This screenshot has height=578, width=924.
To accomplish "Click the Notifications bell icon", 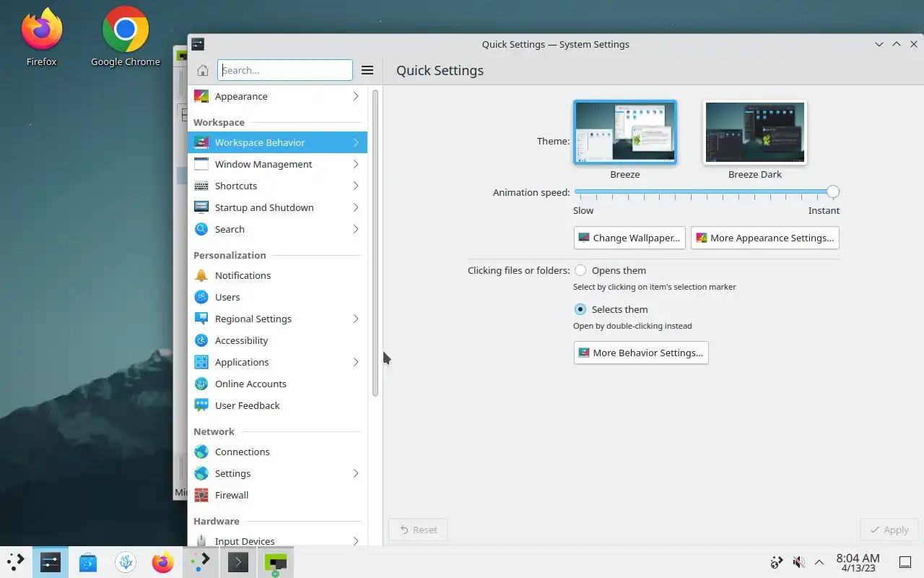I will [x=201, y=275].
